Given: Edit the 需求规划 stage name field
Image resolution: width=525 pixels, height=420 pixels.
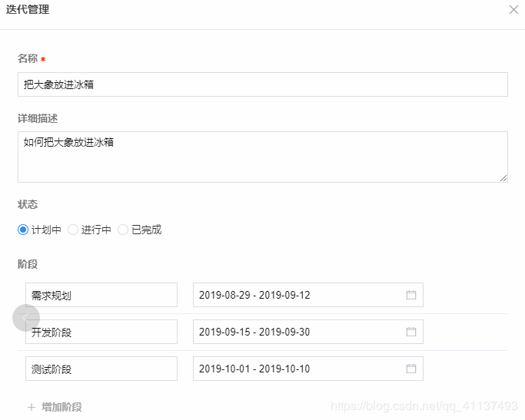Looking at the screenshot, I should point(101,295).
